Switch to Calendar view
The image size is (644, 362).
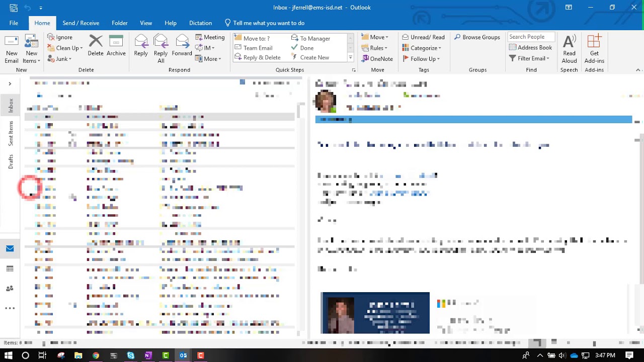10,268
